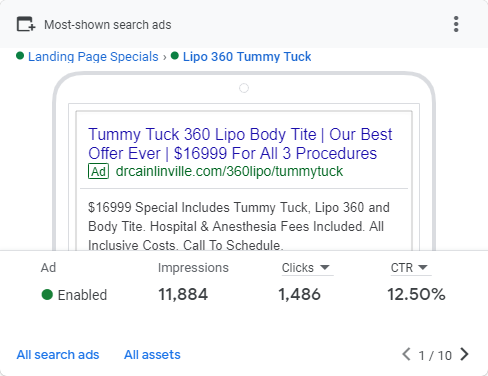The width and height of the screenshot is (488, 376).
Task: Open All assets link
Action: 152,355
